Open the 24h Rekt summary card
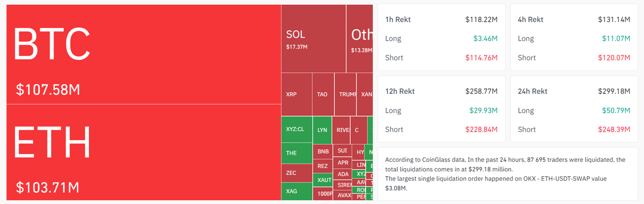This screenshot has width=644, height=204. 574,109
